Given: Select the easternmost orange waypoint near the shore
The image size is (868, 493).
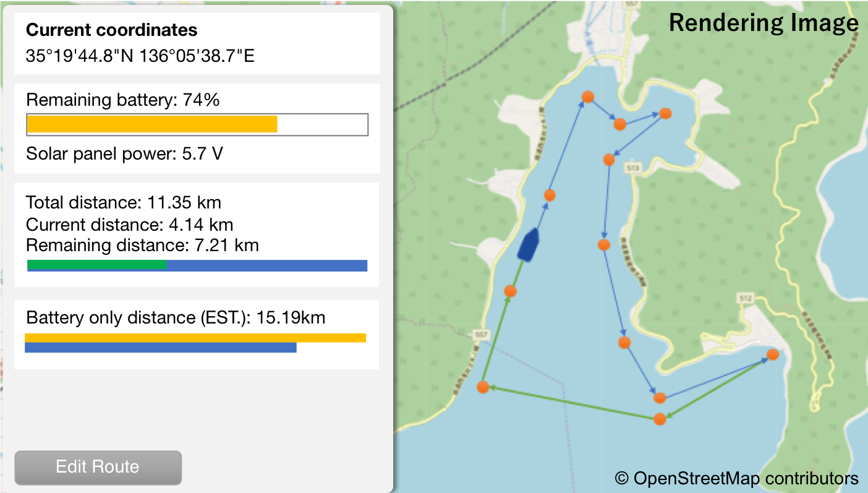Looking at the screenshot, I should (x=772, y=354).
